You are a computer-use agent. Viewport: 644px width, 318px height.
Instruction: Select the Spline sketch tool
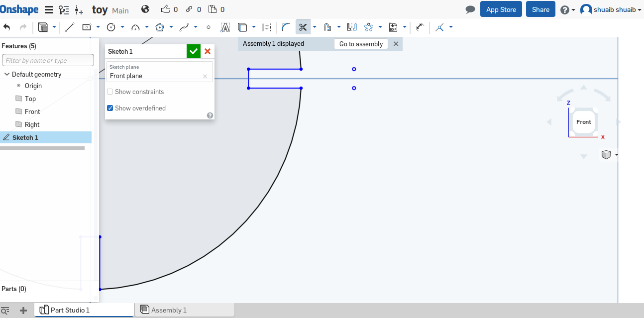tap(184, 27)
